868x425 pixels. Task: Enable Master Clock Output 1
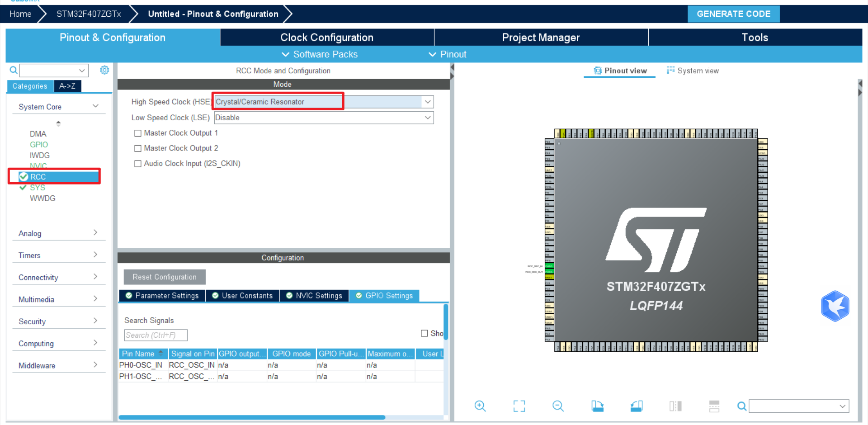[x=138, y=133]
